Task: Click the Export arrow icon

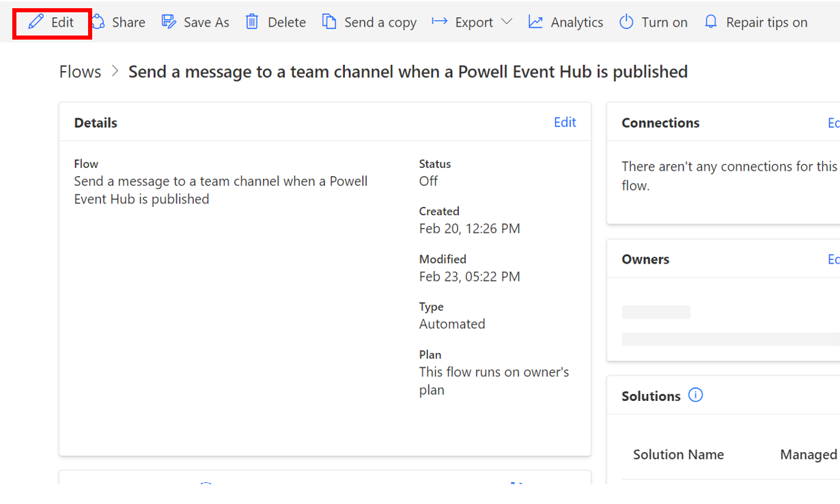Action: click(440, 22)
